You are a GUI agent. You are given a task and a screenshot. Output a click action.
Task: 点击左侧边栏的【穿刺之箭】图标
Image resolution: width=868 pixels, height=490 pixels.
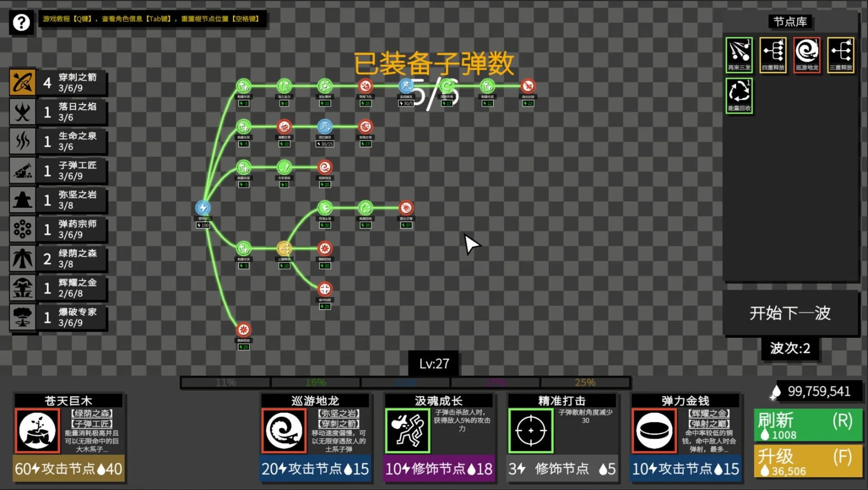tap(23, 83)
